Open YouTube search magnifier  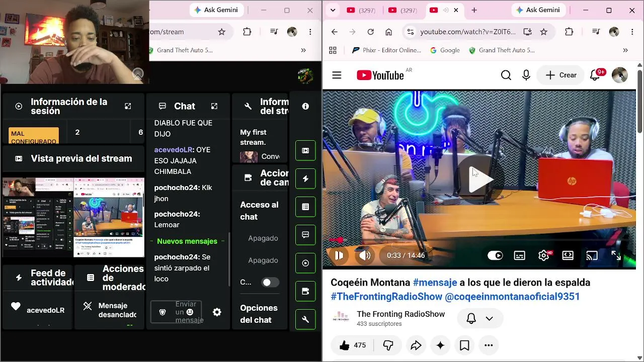pyautogui.click(x=506, y=75)
